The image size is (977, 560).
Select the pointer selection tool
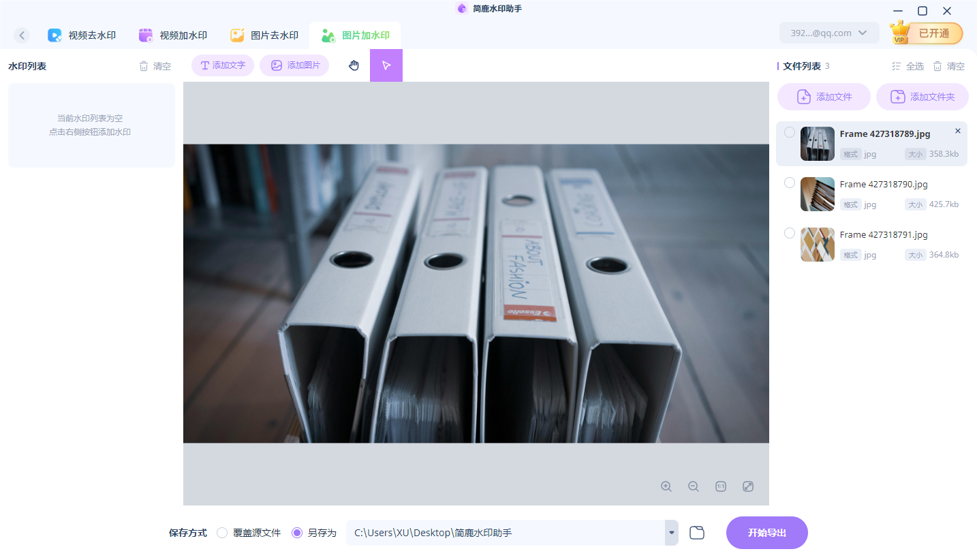tap(386, 65)
